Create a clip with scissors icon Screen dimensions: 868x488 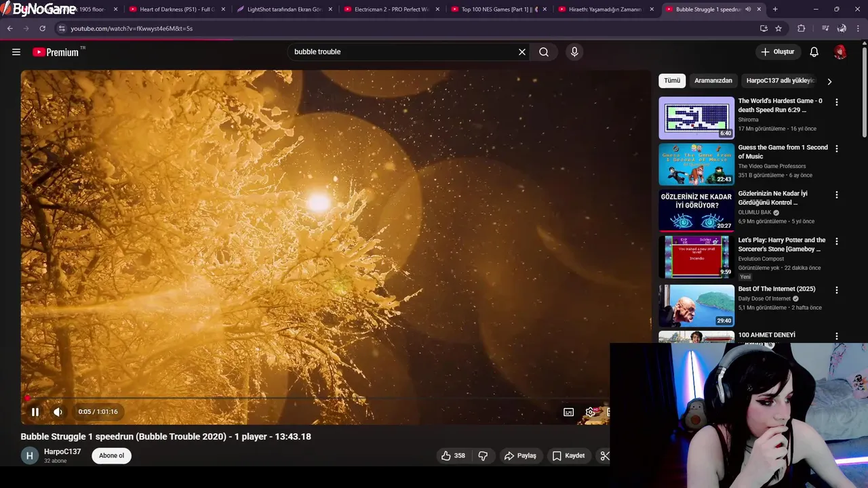[x=605, y=455]
